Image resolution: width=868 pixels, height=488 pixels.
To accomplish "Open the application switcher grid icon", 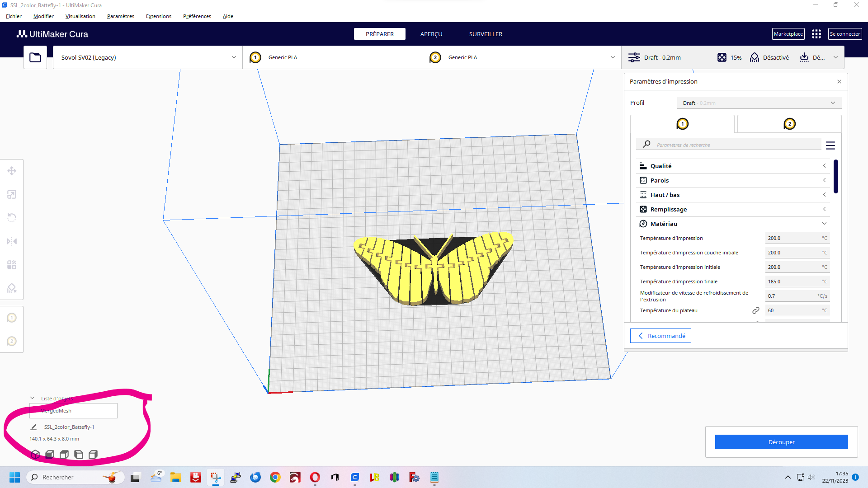I will click(x=816, y=34).
